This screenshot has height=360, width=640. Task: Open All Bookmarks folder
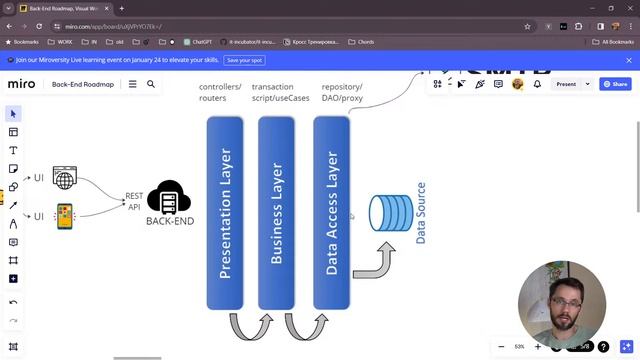point(613,42)
